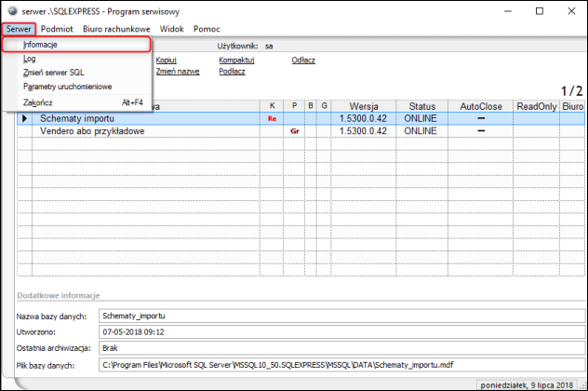Viewport: 588px width, 391px height.
Task: Click the B column header
Action: (311, 106)
